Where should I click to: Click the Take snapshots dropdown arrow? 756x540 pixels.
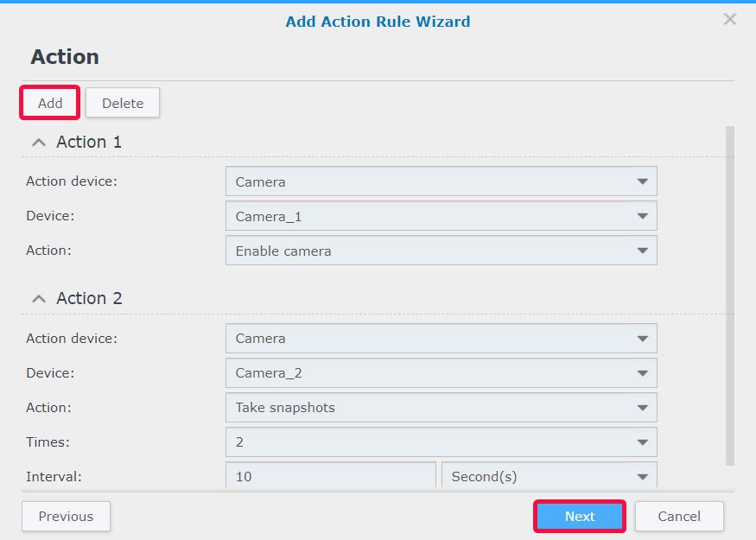[x=642, y=408]
